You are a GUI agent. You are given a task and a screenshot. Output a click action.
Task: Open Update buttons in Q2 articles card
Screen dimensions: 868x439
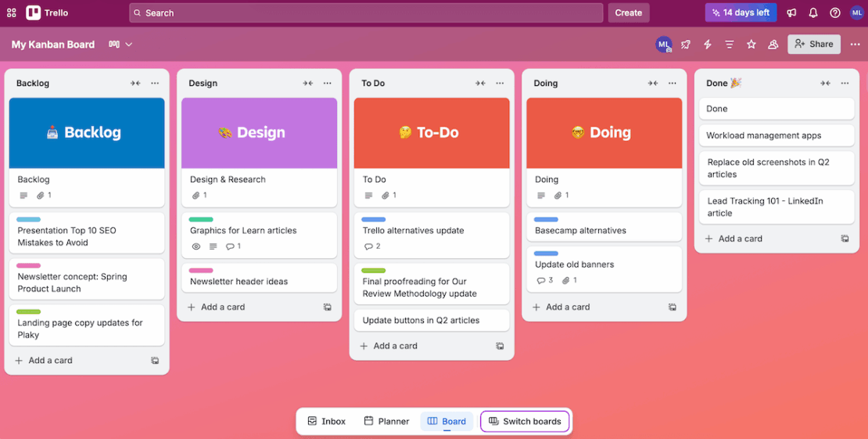432,320
